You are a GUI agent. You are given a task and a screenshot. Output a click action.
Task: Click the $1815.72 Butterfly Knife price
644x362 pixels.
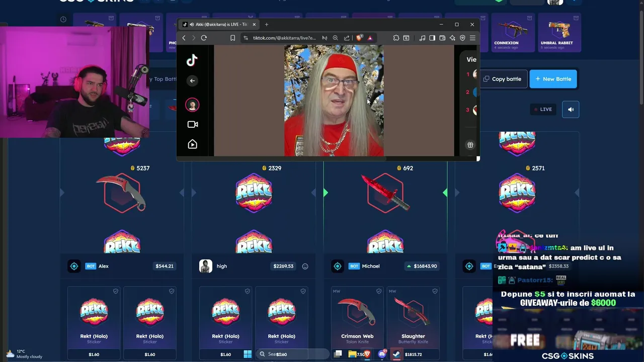click(x=413, y=354)
